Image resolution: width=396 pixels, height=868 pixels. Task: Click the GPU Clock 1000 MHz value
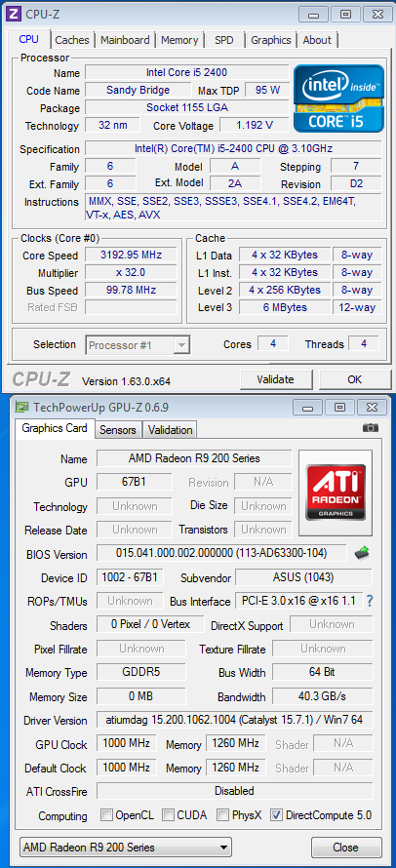(x=126, y=743)
